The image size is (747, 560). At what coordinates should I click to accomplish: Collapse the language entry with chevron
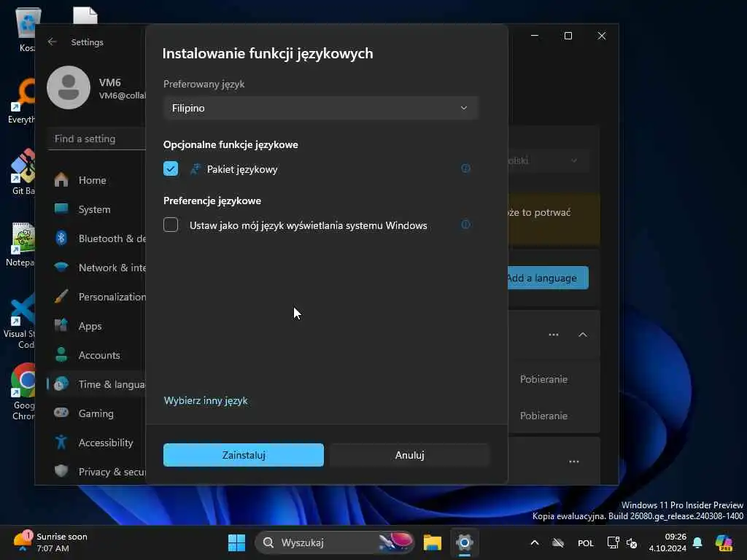coord(582,334)
